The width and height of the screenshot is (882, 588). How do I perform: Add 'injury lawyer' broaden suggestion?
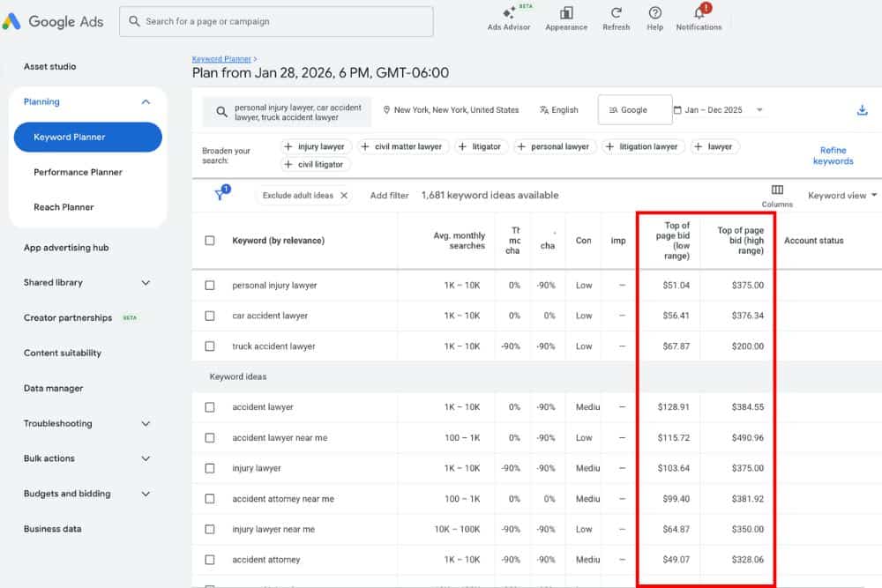[x=316, y=146]
